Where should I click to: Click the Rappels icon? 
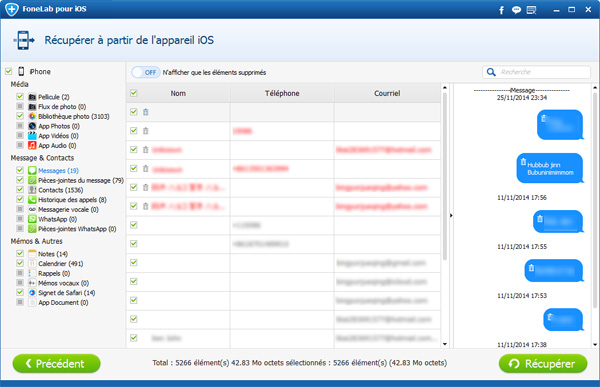[32, 273]
